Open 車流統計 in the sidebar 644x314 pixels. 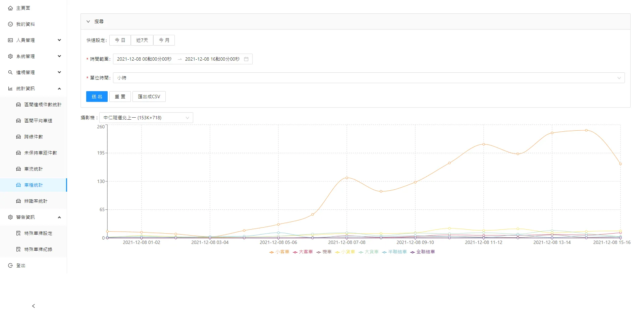(x=34, y=169)
